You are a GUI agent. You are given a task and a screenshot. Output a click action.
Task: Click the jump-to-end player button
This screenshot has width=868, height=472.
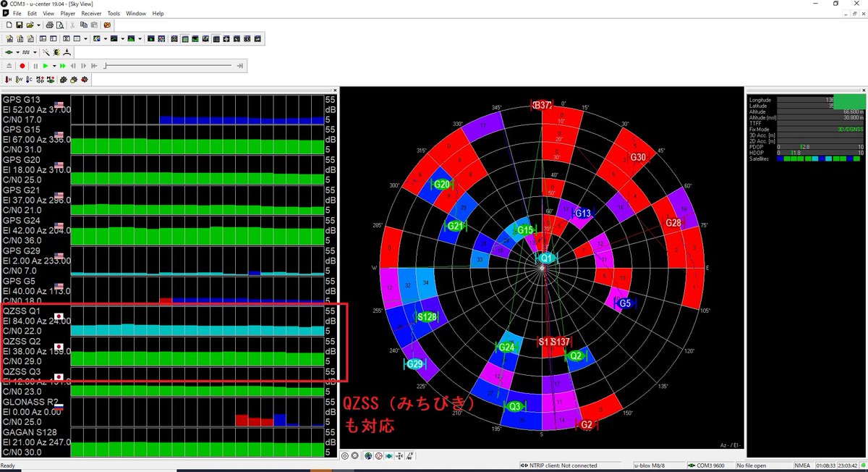point(239,66)
